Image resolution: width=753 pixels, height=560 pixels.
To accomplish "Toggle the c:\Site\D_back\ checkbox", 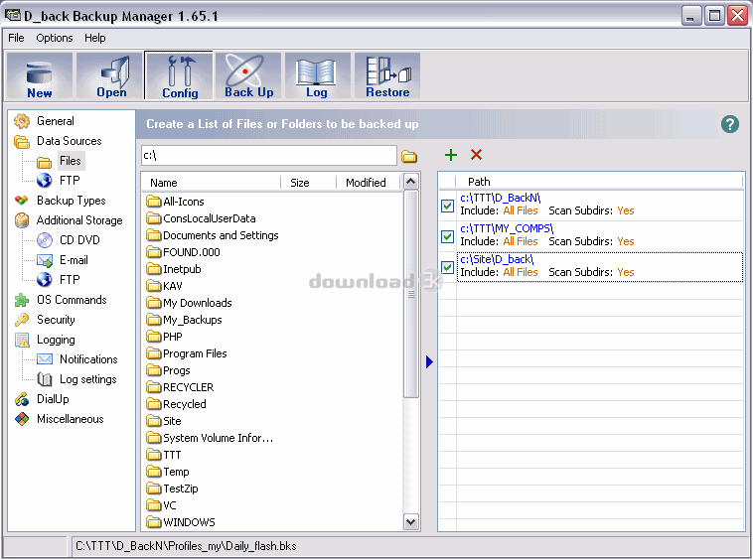I will 448,267.
